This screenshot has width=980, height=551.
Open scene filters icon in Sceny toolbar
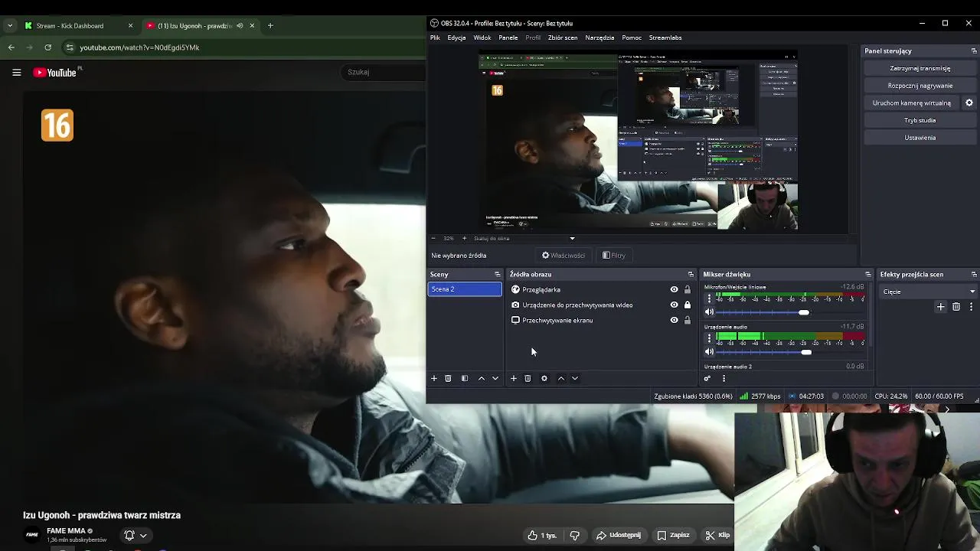pyautogui.click(x=465, y=378)
